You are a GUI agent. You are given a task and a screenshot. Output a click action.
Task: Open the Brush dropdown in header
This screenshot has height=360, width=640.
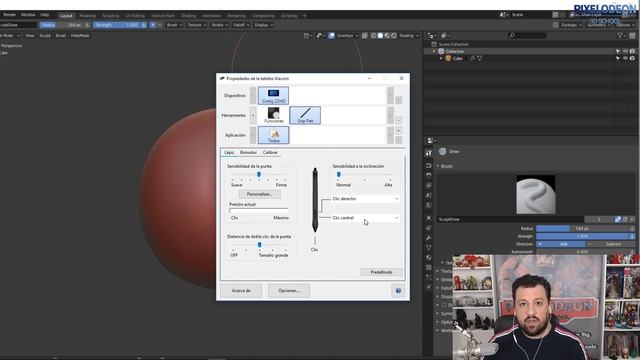pos(174,25)
